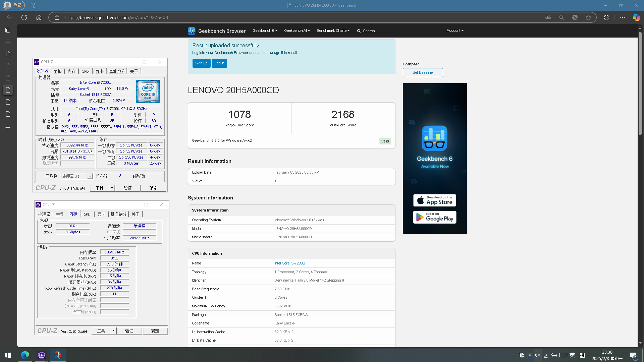This screenshot has width=644, height=362.
Task: Open Windows Security tray icon
Action: pos(522,355)
